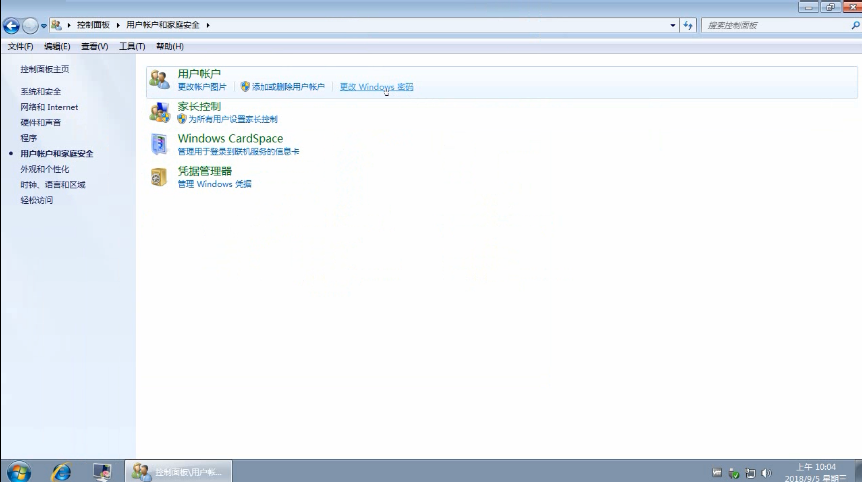Click the window restore button in title bar

[830, 7]
